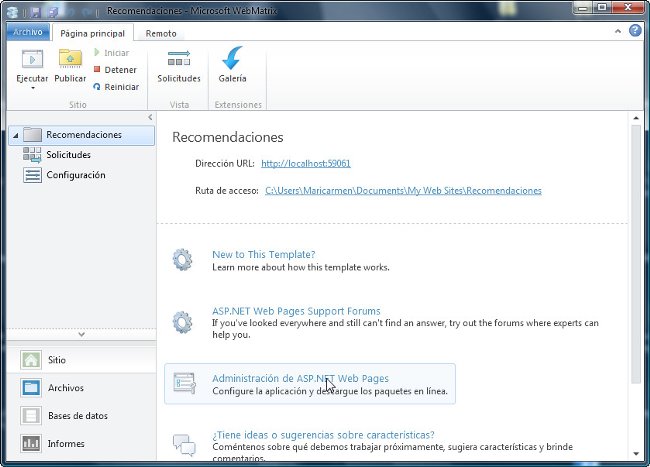Click the vertical scrollbar down arrow
This screenshot has width=650, height=467.
[635, 456]
